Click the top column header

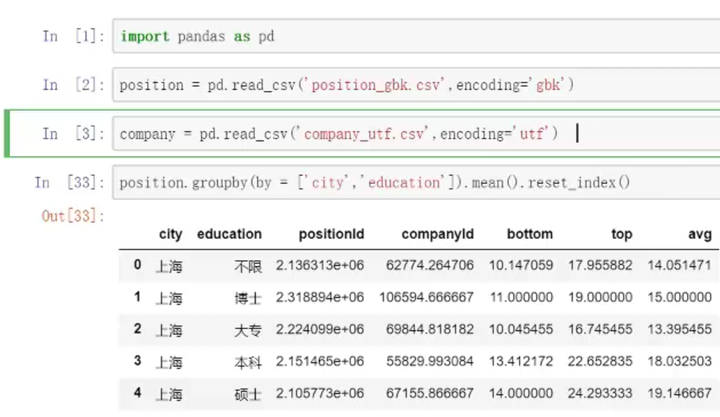pos(622,234)
